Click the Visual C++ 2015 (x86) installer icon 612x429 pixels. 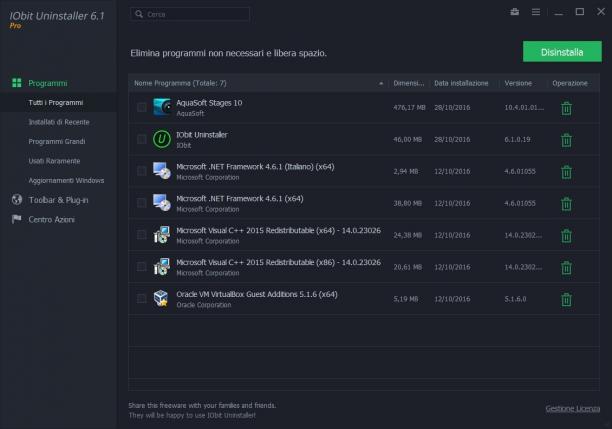[x=162, y=267]
